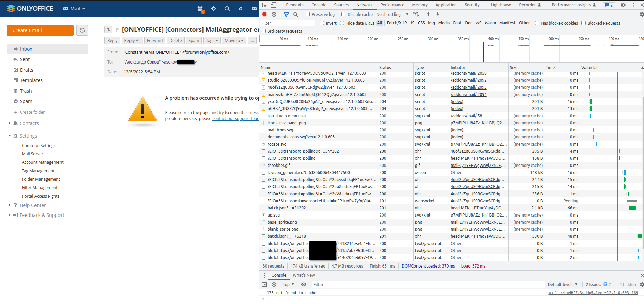Switch to the Application tab
644x304 pixels.
(446, 5)
